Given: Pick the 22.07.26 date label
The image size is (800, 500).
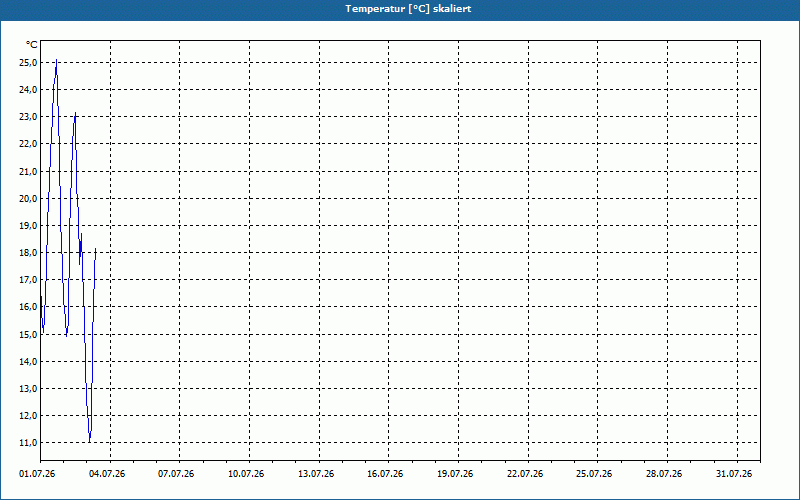Looking at the screenshot, I should [x=525, y=474].
